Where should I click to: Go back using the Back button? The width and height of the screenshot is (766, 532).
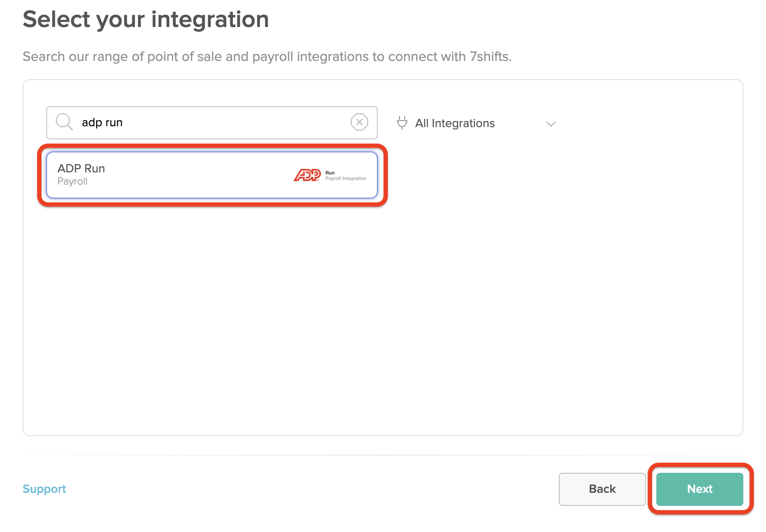tap(601, 489)
